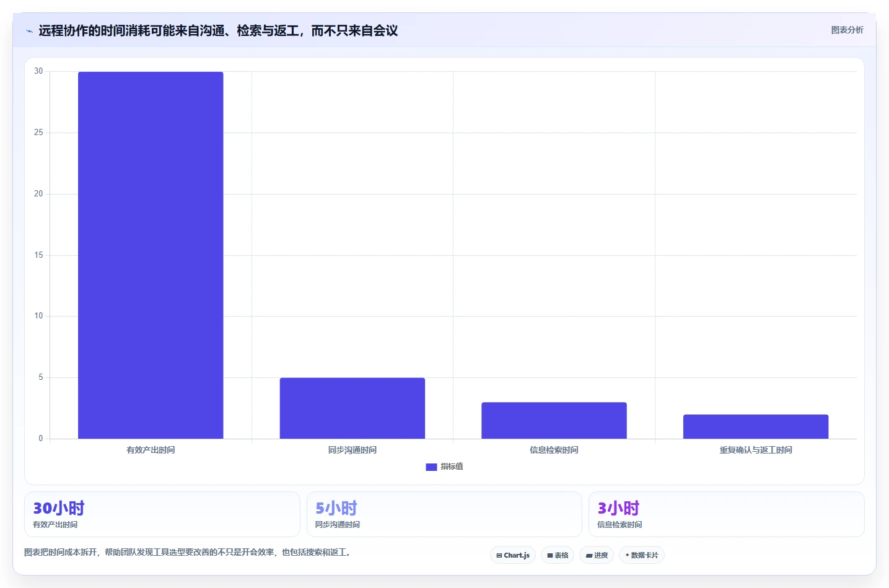Click the chart title about 远程协作

click(218, 30)
